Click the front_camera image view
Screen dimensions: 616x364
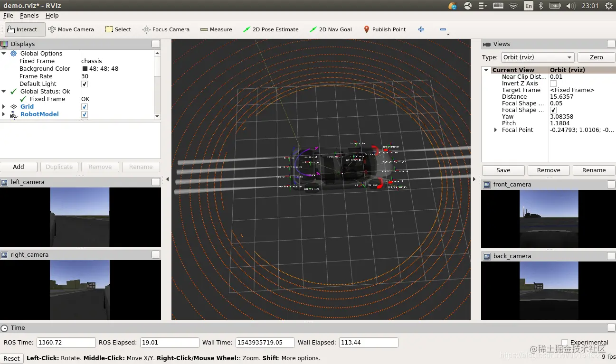549,219
